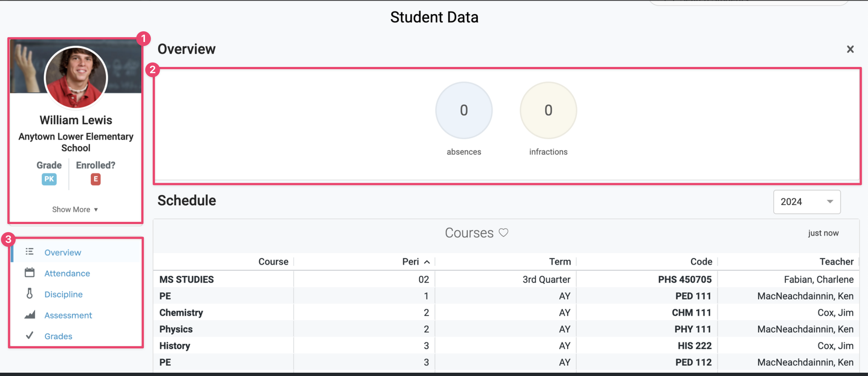Close the Student Data overview panel
This screenshot has width=868, height=376.
pyautogui.click(x=850, y=49)
